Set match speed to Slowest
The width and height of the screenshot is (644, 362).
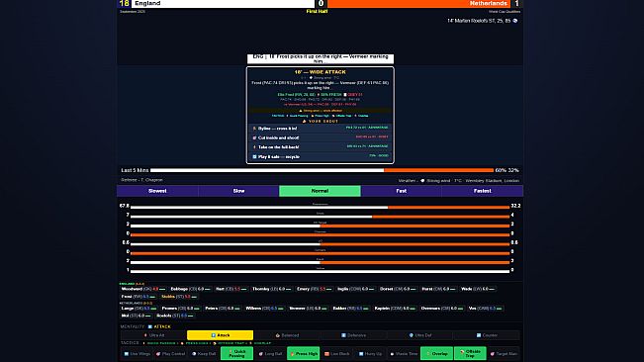pos(157,191)
